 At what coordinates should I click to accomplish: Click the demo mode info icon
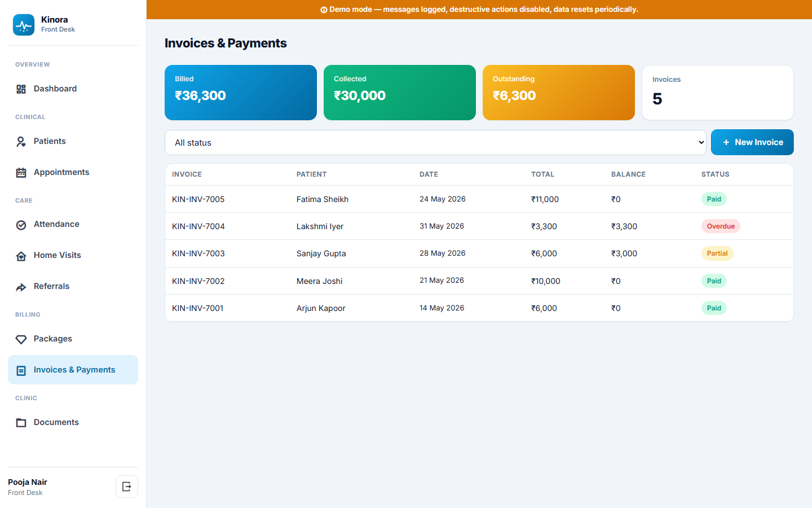pos(324,10)
